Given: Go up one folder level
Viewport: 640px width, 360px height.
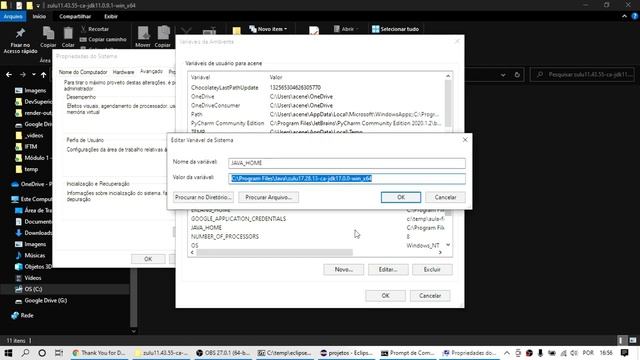Looking at the screenshot, I should coord(43,75).
